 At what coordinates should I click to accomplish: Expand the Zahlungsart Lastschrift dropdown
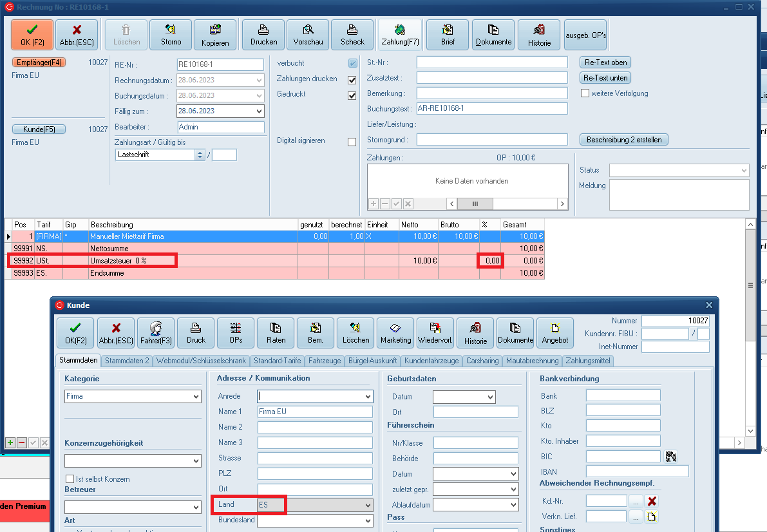tap(200, 155)
